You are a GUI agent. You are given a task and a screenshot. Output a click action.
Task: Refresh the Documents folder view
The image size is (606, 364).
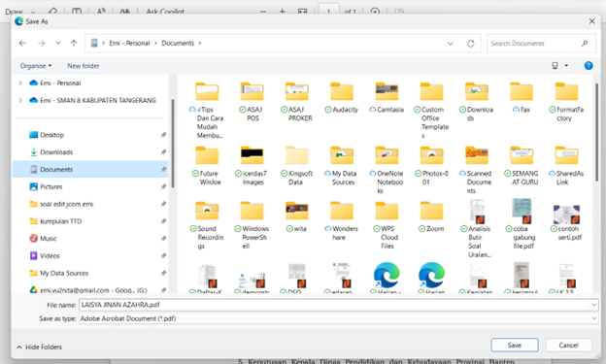click(x=470, y=44)
